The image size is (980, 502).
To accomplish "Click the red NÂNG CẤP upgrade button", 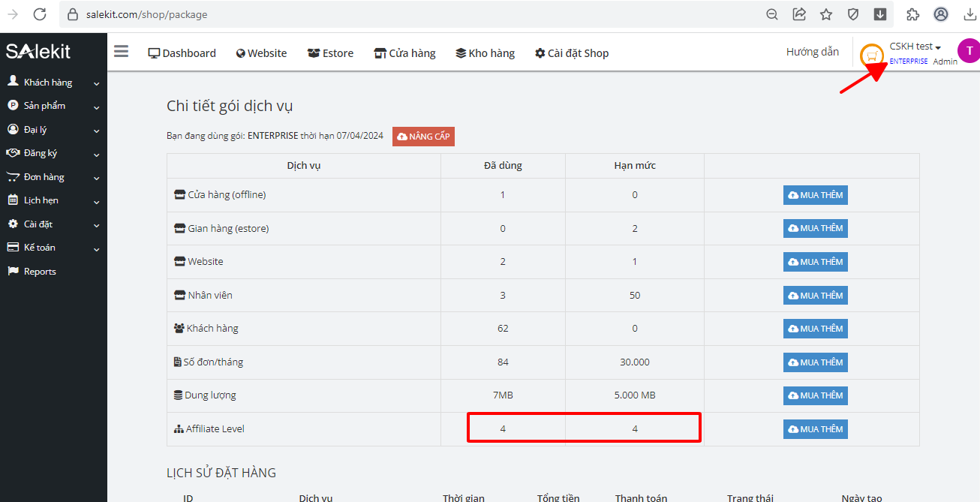I will click(423, 137).
